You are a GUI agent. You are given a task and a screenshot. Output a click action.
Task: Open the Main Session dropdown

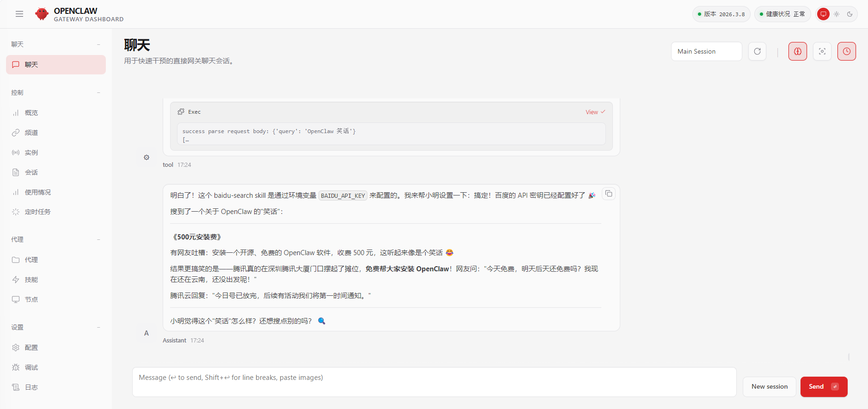pyautogui.click(x=706, y=51)
